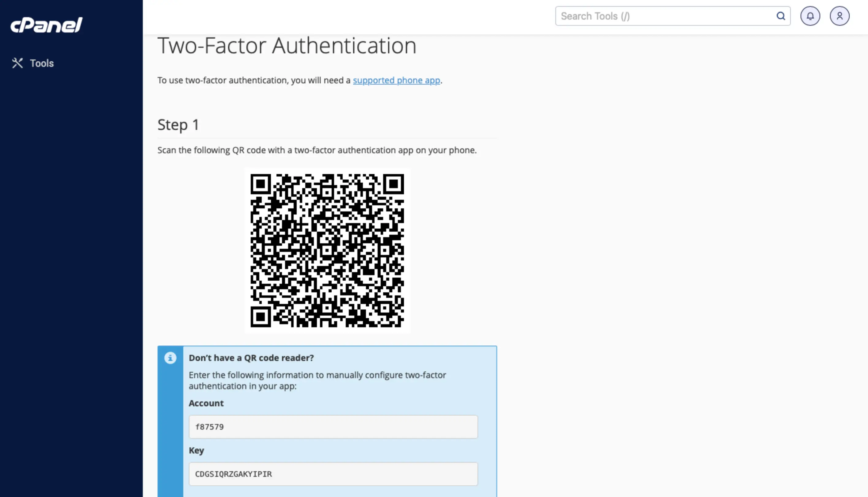Click the Don't have a QR code reader? text
868x497 pixels.
(x=251, y=358)
